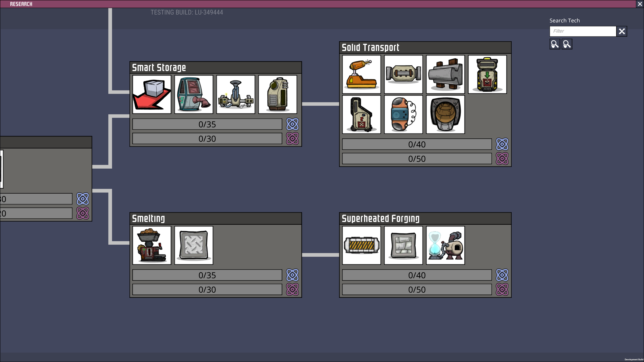Viewport: 644px width, 362px height.
Task: Click the fridge icon in Smart Storage
Action: (x=194, y=94)
